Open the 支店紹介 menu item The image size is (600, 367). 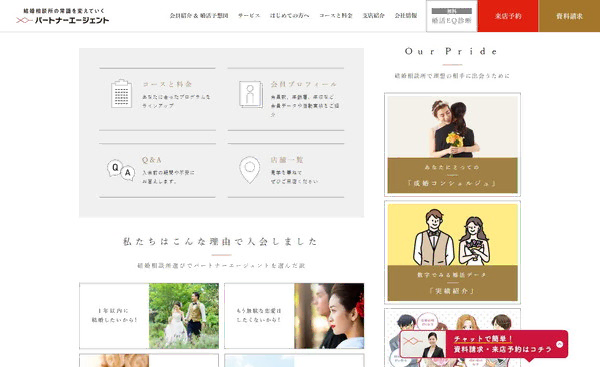tap(373, 16)
